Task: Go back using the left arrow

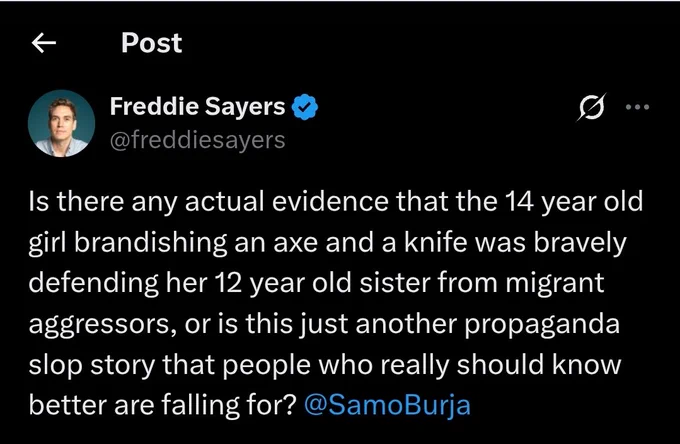Action: (44, 43)
